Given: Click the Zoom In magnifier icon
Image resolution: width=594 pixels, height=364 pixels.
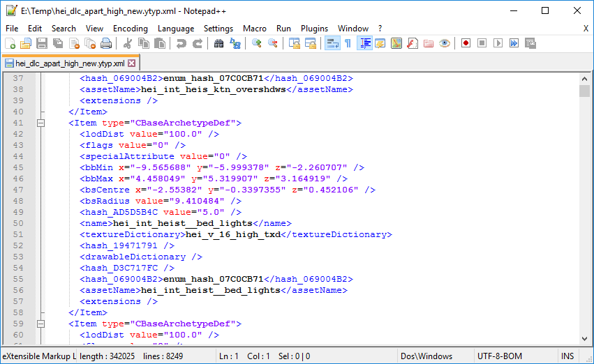Looking at the screenshot, I should pyautogui.click(x=257, y=43).
